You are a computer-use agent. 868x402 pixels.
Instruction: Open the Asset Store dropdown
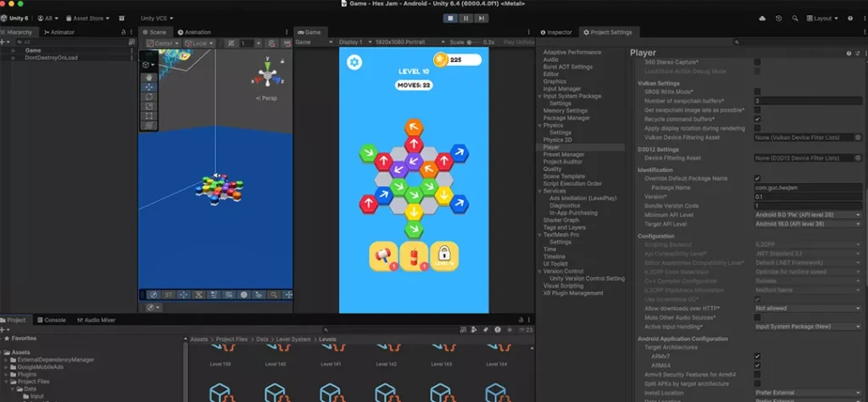coord(87,19)
